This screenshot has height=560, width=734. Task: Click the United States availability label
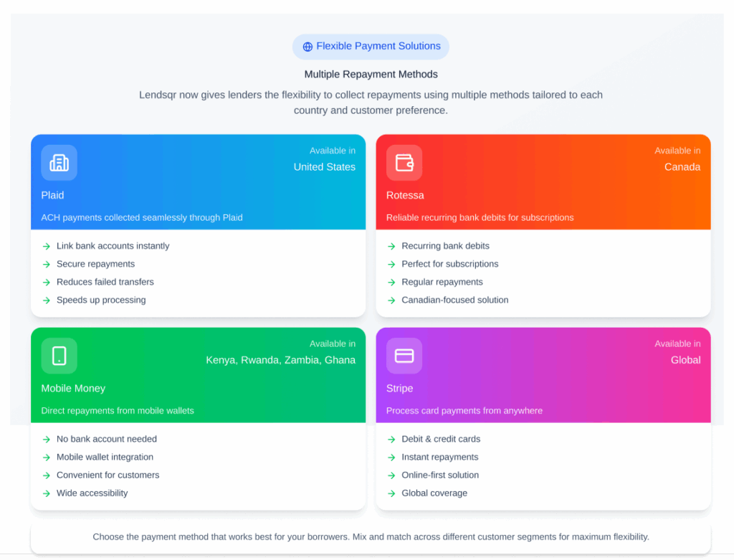[324, 167]
